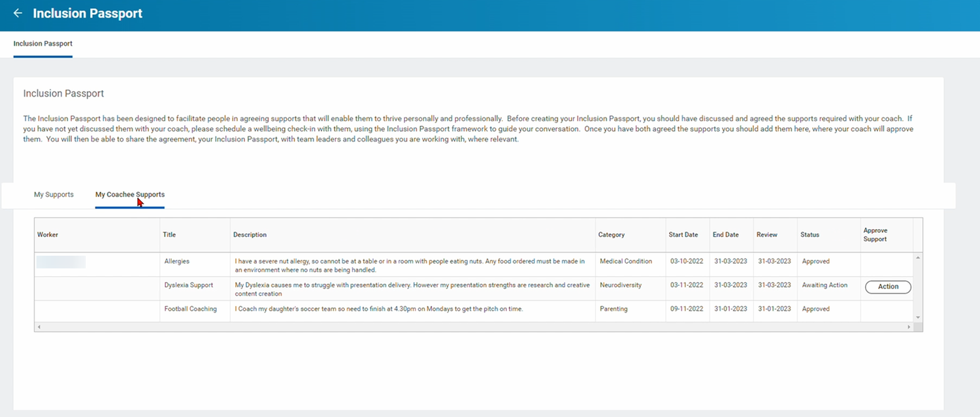
Task: Click the Start Date column header
Action: tap(683, 234)
